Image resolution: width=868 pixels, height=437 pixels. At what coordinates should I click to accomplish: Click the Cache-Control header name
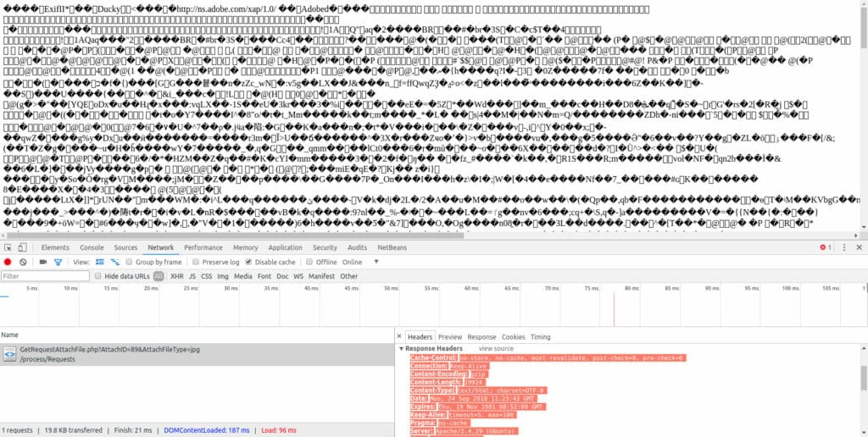point(434,358)
